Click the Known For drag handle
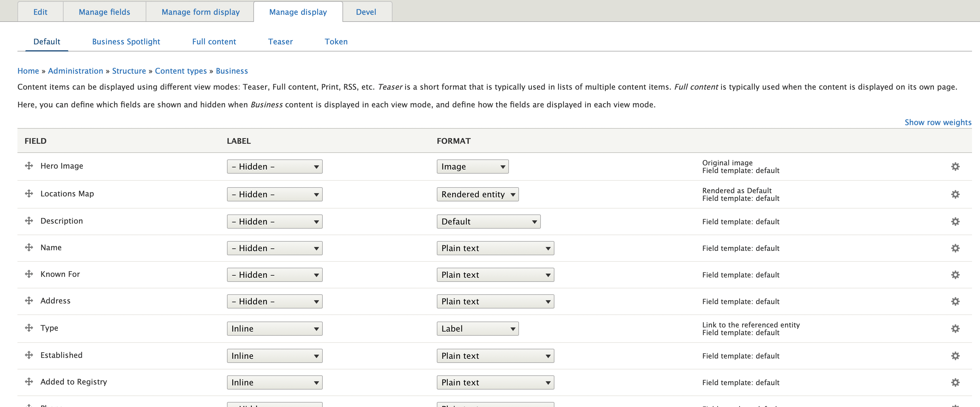The image size is (980, 407). 29,274
